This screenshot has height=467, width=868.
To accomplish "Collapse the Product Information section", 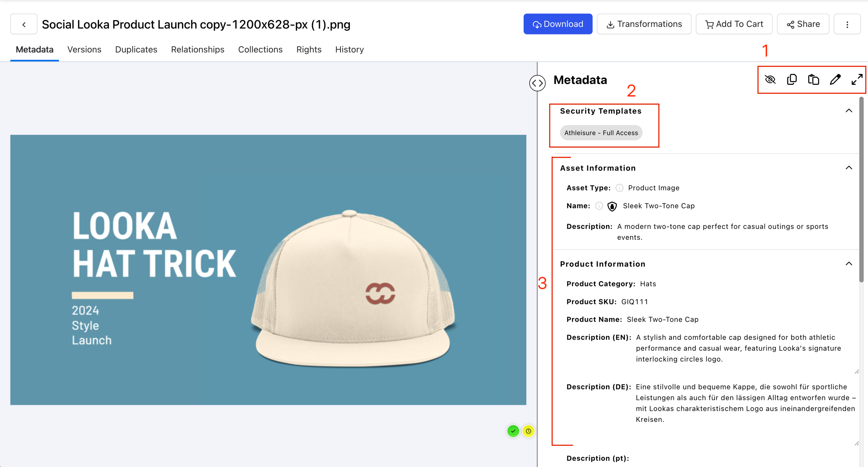I will 848,264.
